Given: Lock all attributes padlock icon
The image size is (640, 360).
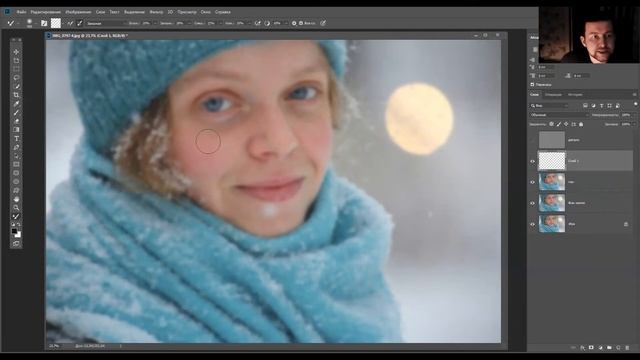Looking at the screenshot, I should tap(581, 124).
